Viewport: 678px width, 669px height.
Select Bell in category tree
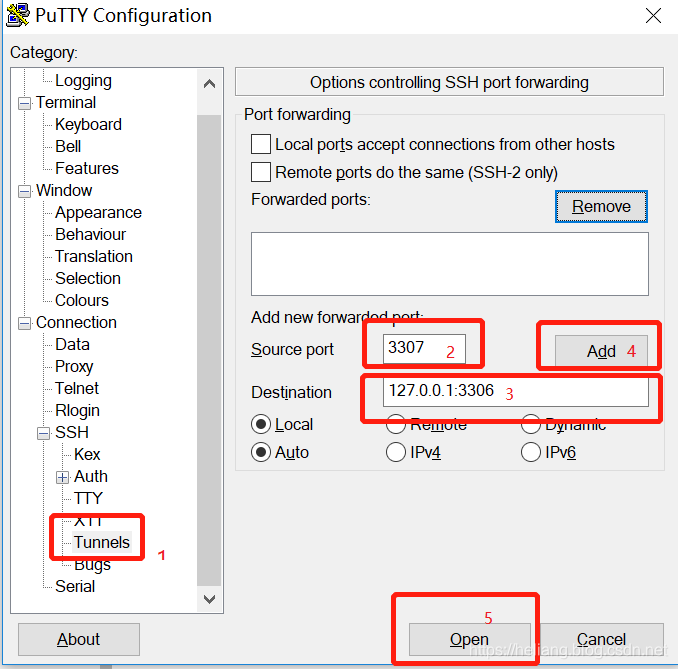(x=68, y=147)
